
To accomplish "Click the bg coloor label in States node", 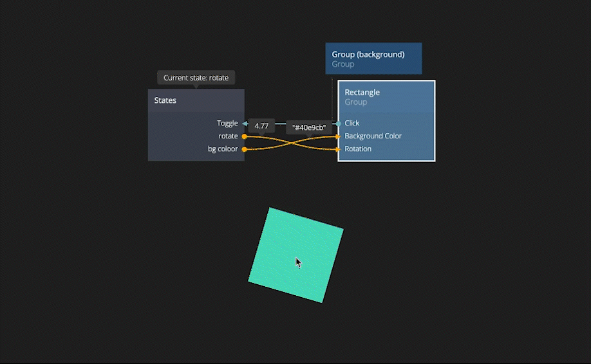I will click(223, 149).
